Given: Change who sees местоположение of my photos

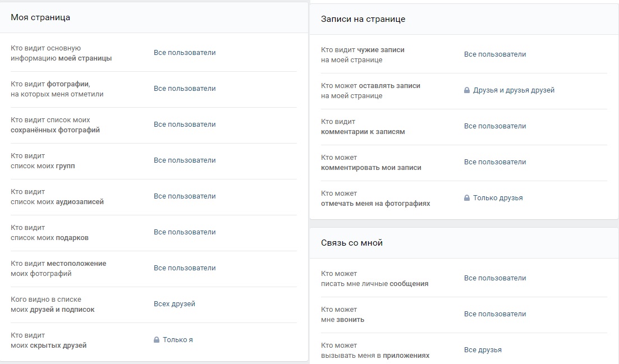Looking at the screenshot, I should click(x=185, y=268).
